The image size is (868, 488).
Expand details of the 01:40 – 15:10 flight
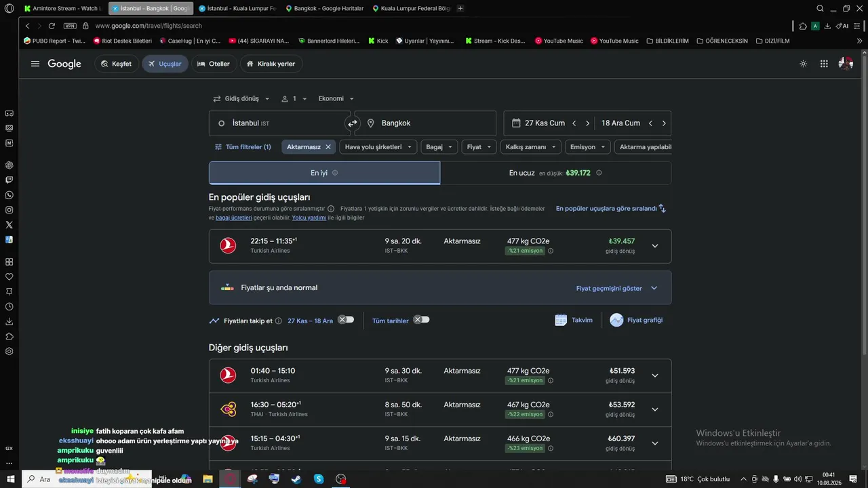pyautogui.click(x=654, y=375)
